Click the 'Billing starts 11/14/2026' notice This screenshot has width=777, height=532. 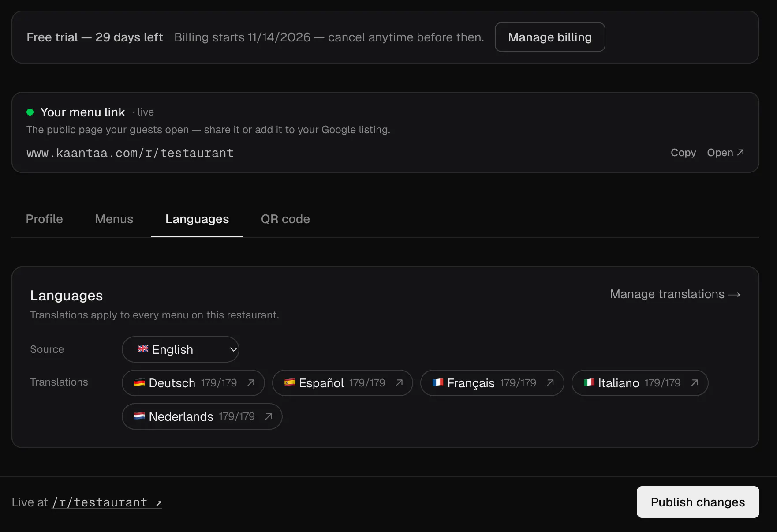click(x=329, y=37)
